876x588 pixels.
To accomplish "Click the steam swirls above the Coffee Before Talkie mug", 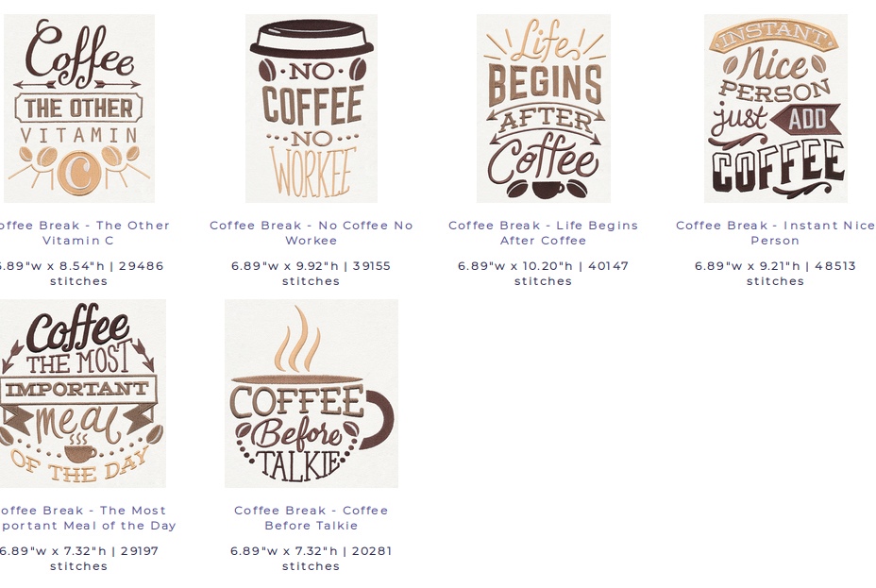I will pyautogui.click(x=297, y=339).
